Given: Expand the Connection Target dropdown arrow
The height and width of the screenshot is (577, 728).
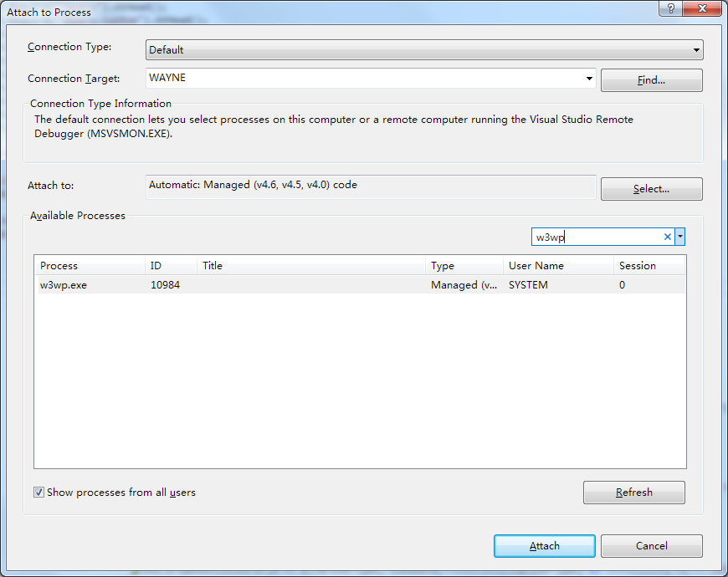Looking at the screenshot, I should [589, 78].
